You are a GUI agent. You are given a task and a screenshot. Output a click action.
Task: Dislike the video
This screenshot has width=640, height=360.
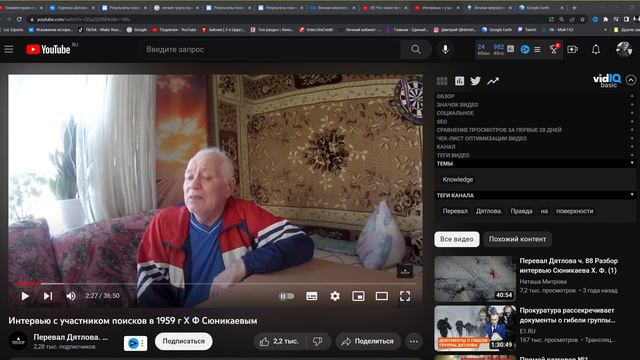click(x=318, y=341)
